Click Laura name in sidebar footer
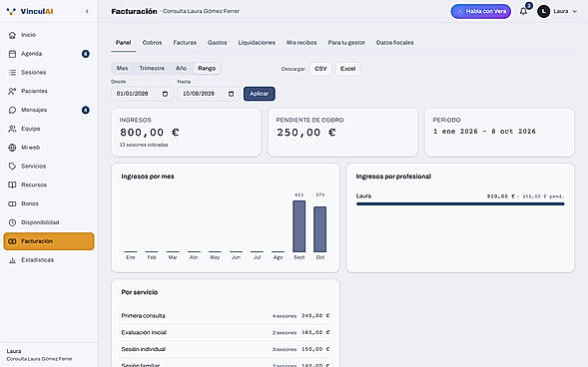The image size is (588, 367). (14, 351)
